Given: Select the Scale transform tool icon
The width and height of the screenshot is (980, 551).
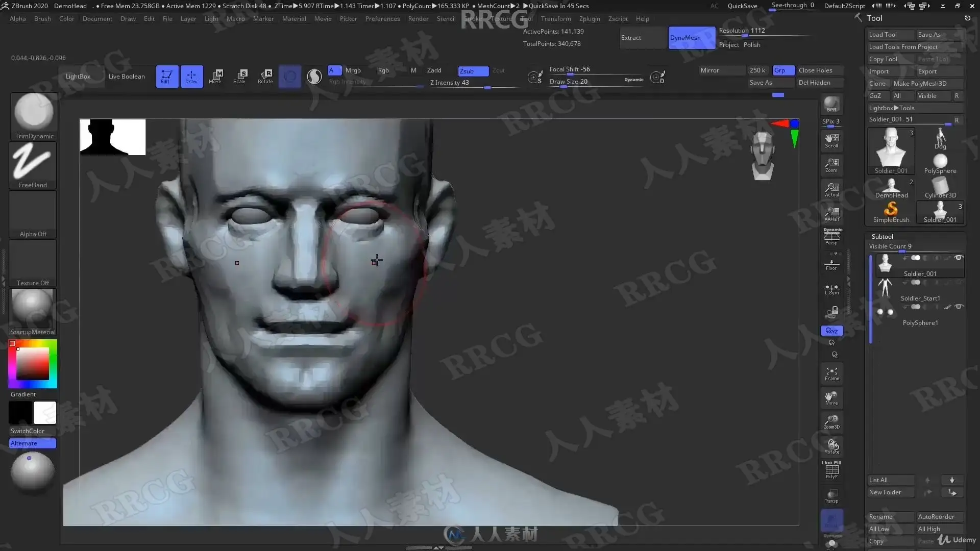Looking at the screenshot, I should point(240,76).
